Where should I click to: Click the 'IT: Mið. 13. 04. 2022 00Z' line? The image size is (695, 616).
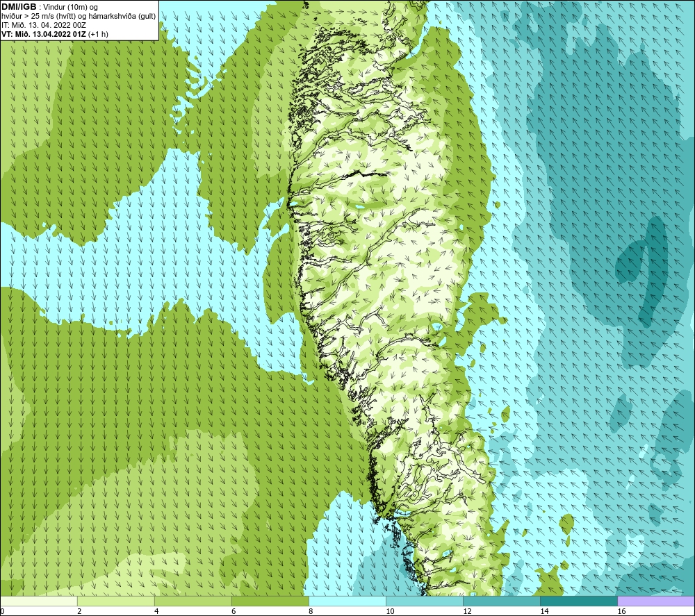click(43, 25)
